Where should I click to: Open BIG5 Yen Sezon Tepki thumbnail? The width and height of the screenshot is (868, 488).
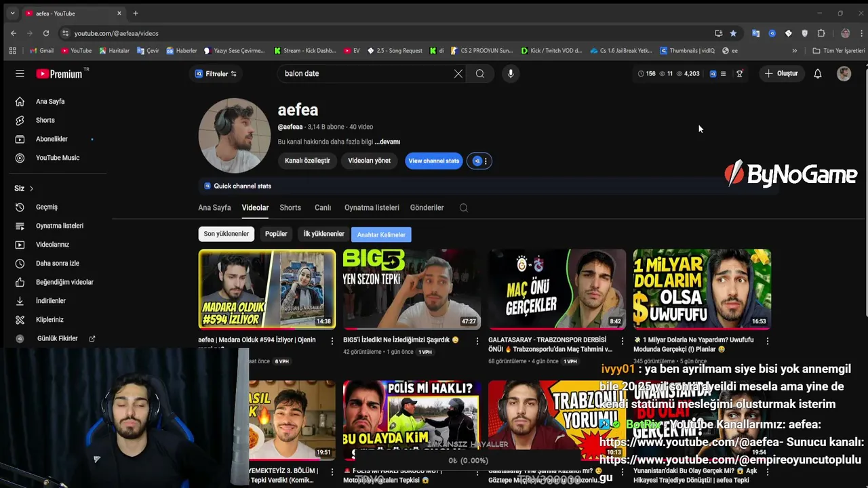pos(412,289)
